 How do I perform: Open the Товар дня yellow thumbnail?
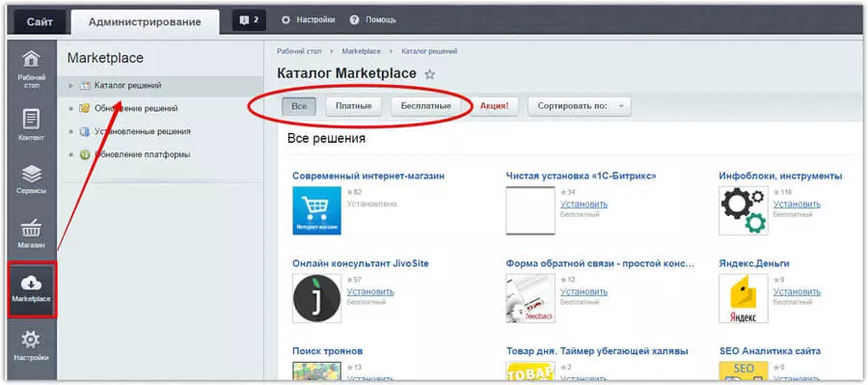coord(530,371)
